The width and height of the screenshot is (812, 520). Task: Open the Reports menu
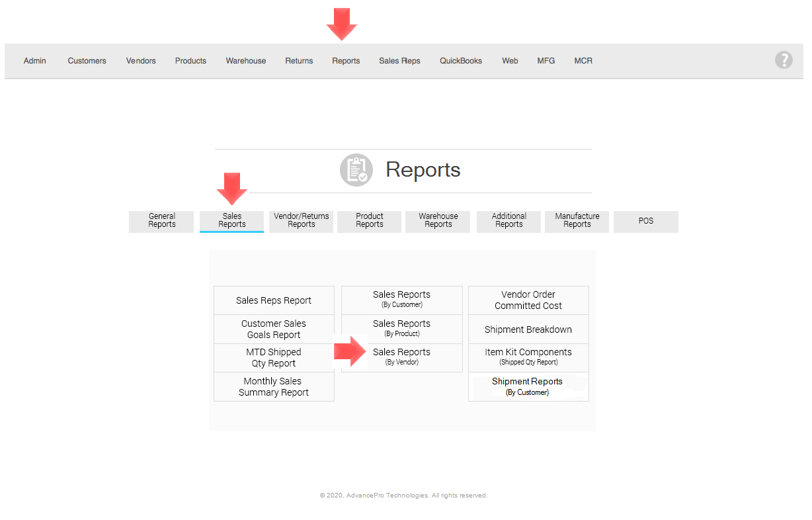tap(346, 61)
